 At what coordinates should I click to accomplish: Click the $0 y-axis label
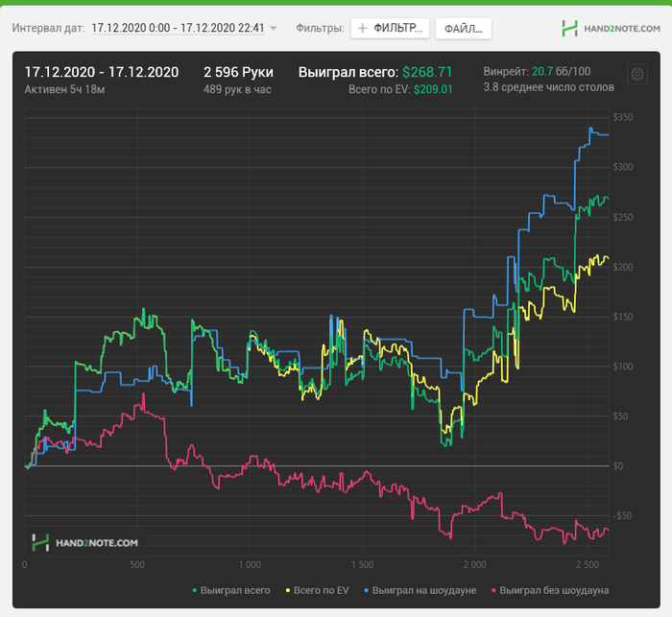(x=618, y=465)
